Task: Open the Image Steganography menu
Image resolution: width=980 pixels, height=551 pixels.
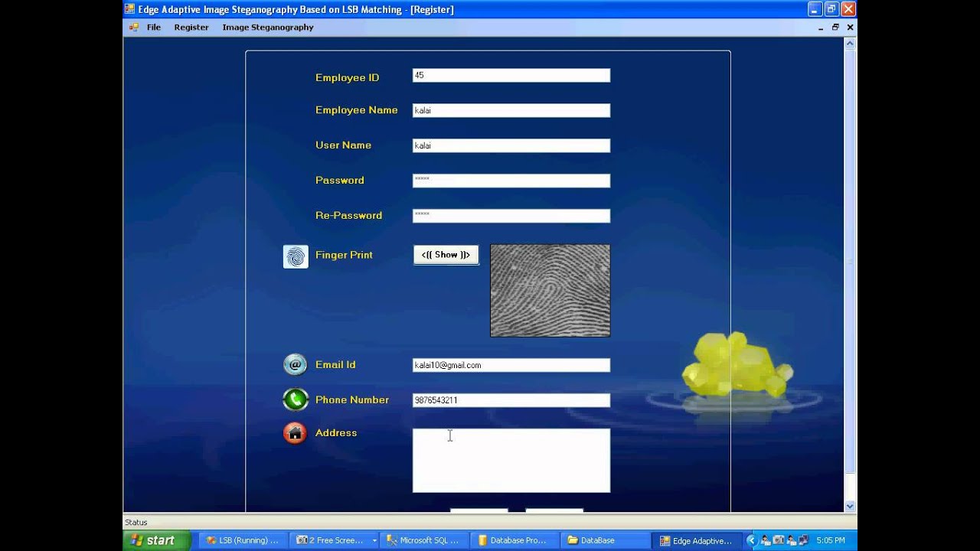Action: pyautogui.click(x=268, y=27)
